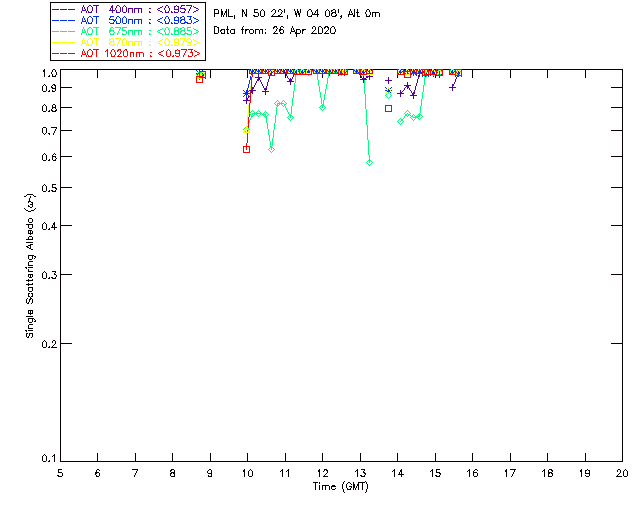
Task: Click the red square near hour 8.7
Action: (199, 80)
